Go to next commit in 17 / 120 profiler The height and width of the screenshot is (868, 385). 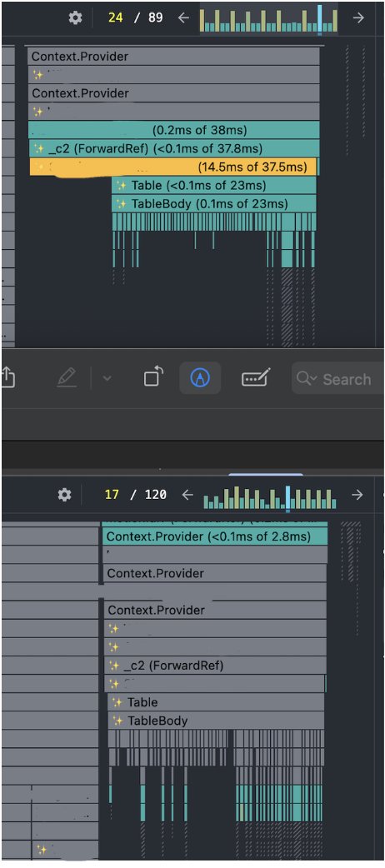357,494
